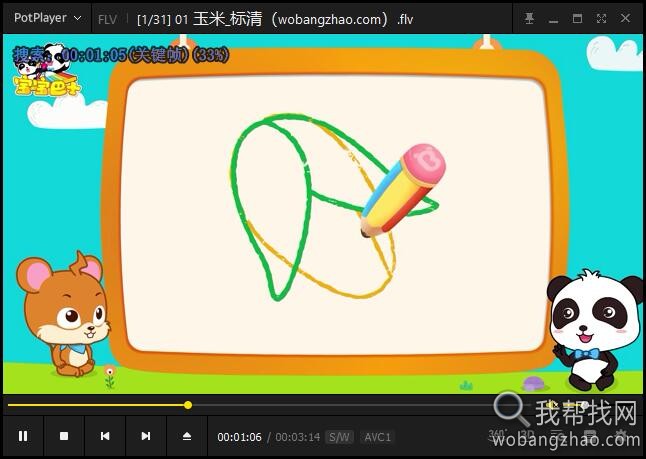
Task: Click the video display area
Action: pyautogui.click(x=323, y=214)
